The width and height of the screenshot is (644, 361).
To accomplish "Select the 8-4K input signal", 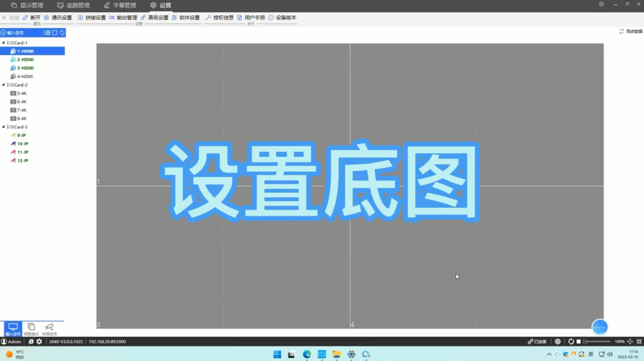I will 19,119.
